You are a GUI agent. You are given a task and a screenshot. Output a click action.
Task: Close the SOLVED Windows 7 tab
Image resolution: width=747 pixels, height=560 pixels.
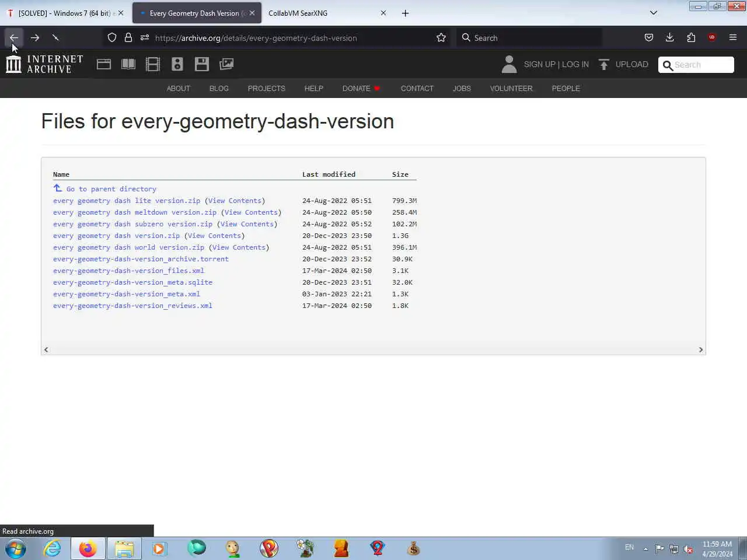click(121, 13)
